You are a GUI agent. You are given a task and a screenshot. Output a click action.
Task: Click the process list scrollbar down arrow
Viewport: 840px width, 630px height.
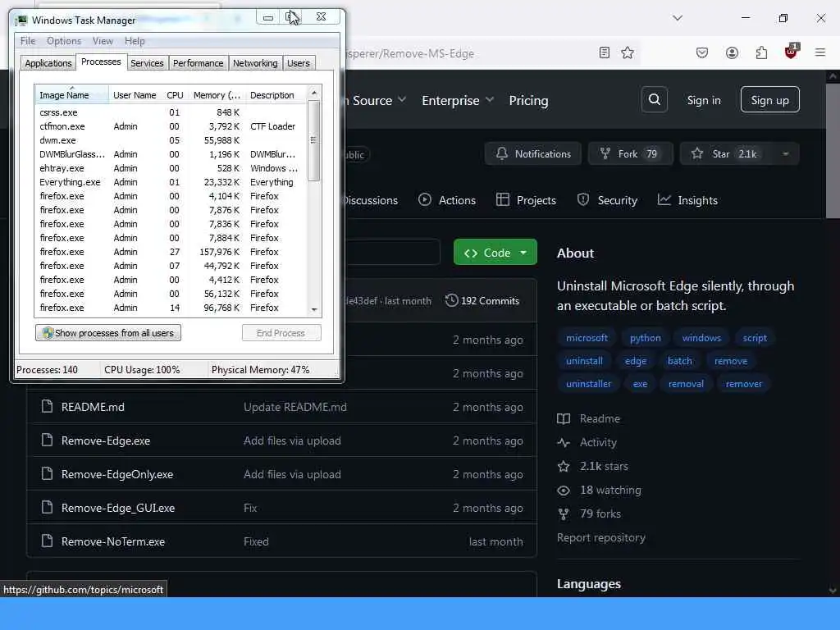(314, 309)
